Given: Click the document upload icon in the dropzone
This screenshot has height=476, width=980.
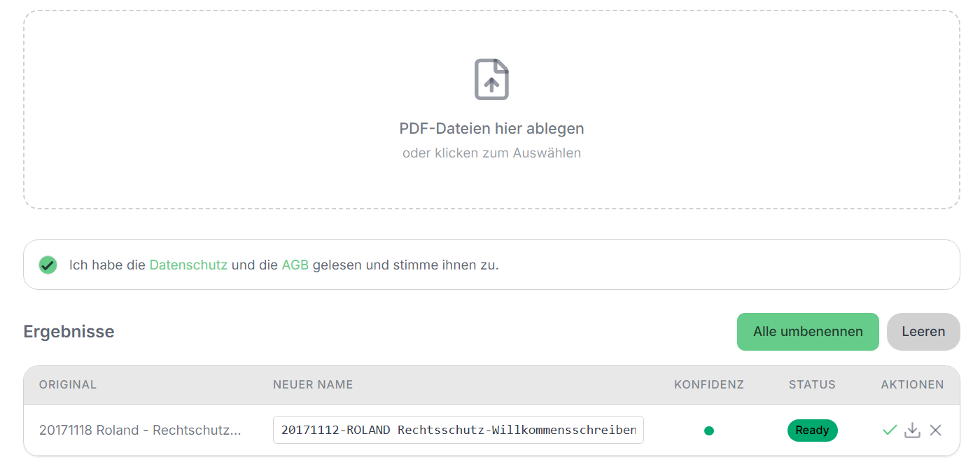Looking at the screenshot, I should tap(491, 79).
